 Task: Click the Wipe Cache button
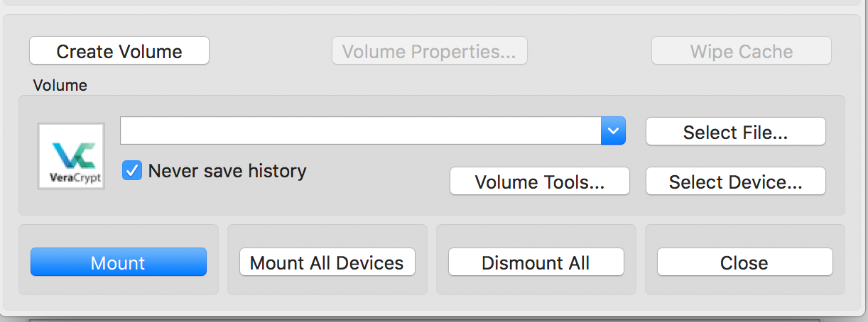pyautogui.click(x=741, y=51)
